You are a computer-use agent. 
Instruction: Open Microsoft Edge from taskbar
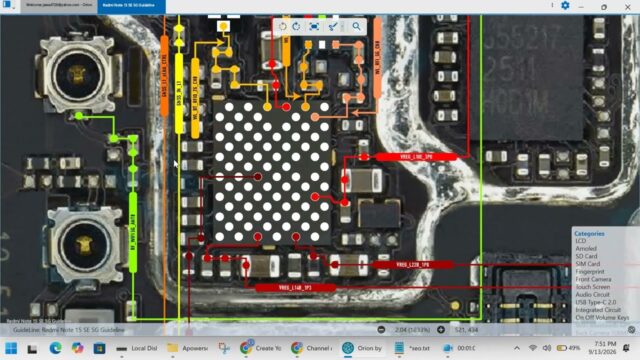55,348
